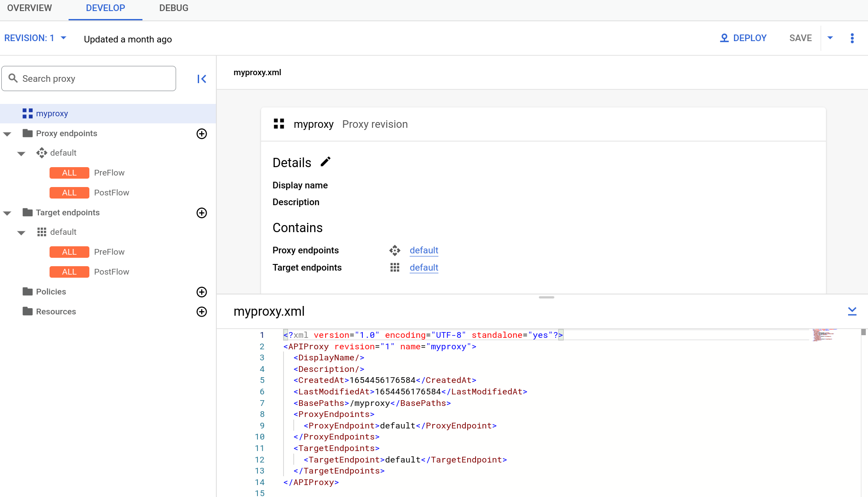Click the add Target endpoints icon

click(x=202, y=213)
